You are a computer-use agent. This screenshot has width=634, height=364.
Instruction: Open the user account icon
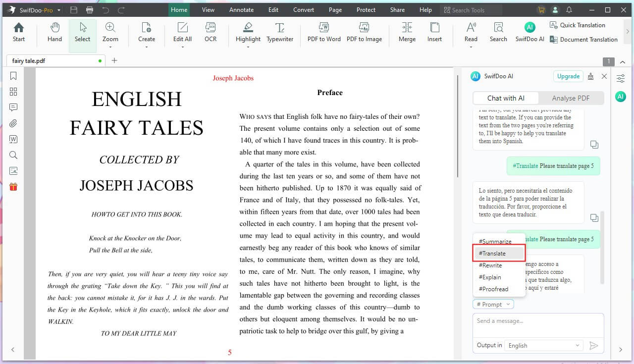[x=555, y=10]
